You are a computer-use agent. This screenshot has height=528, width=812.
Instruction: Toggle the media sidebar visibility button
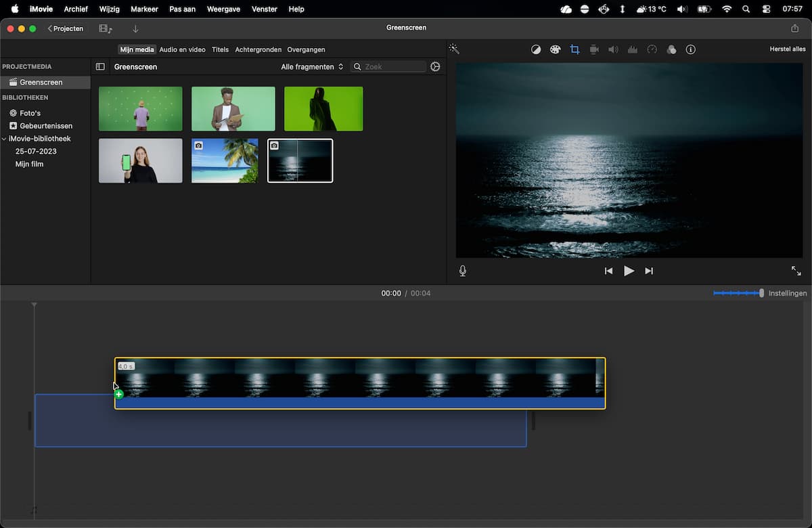point(100,67)
